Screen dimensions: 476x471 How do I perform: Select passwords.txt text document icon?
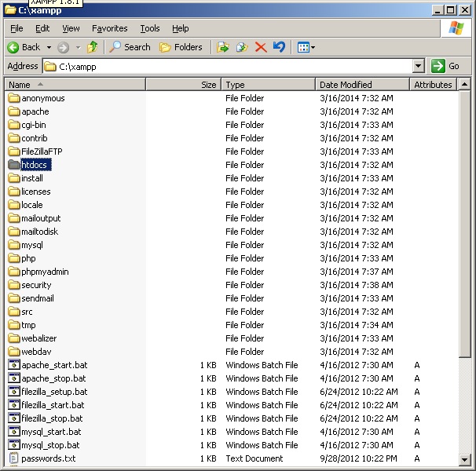[13, 458]
